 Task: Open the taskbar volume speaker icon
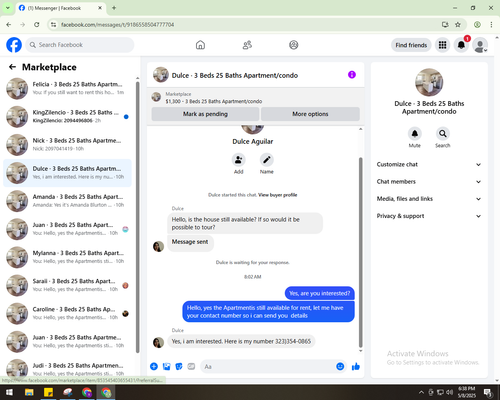tap(450, 392)
